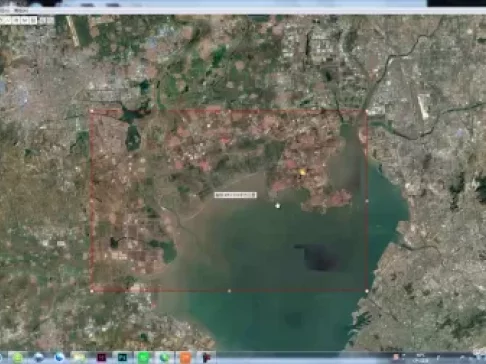Screen dimensions: 486x364
Task: Open the blue globe browser taskbar icon
Action: pos(59,357)
